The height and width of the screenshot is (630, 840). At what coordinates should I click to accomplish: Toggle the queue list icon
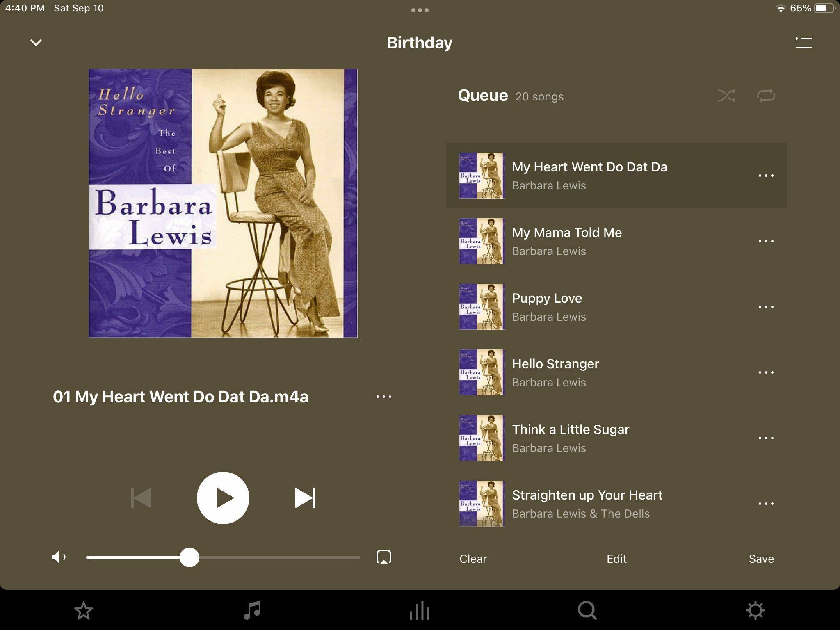pyautogui.click(x=803, y=43)
